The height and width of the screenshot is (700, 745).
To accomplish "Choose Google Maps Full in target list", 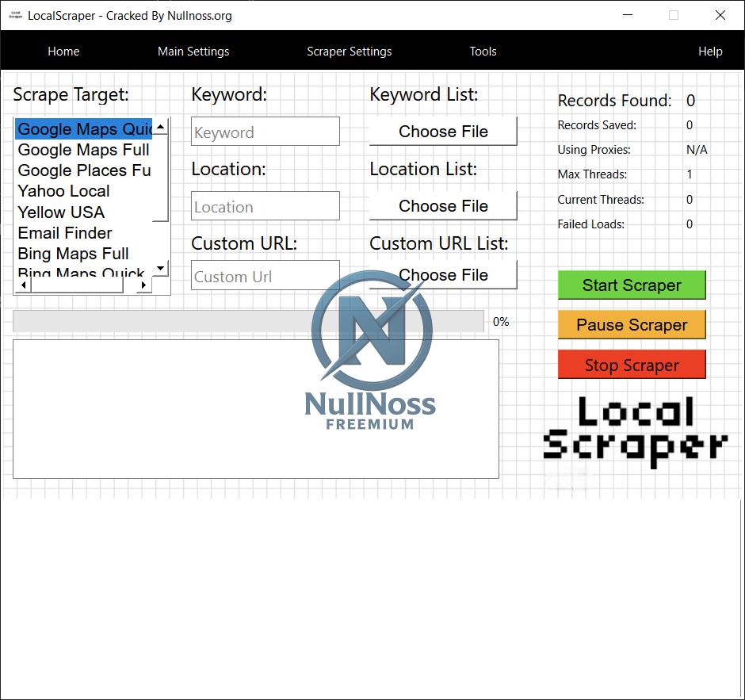I will (x=83, y=150).
